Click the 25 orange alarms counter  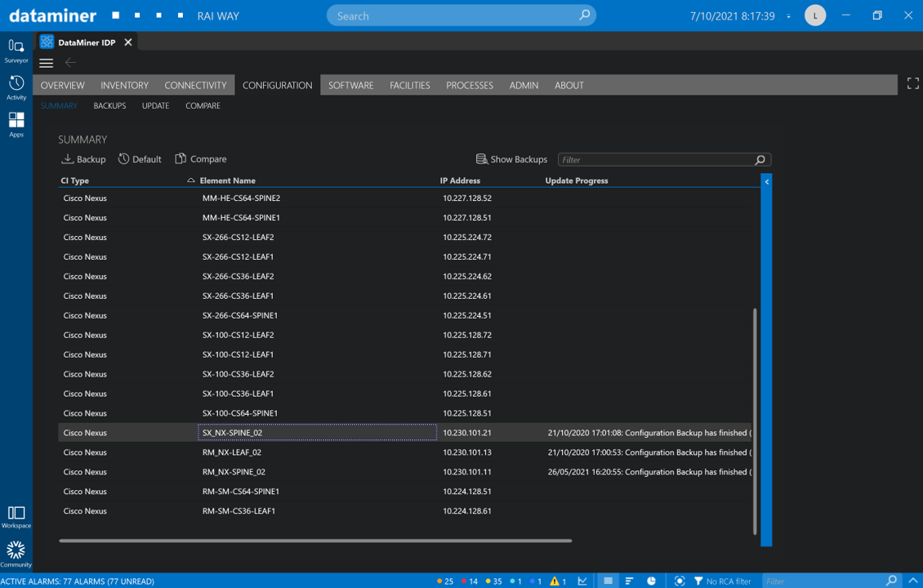point(445,581)
